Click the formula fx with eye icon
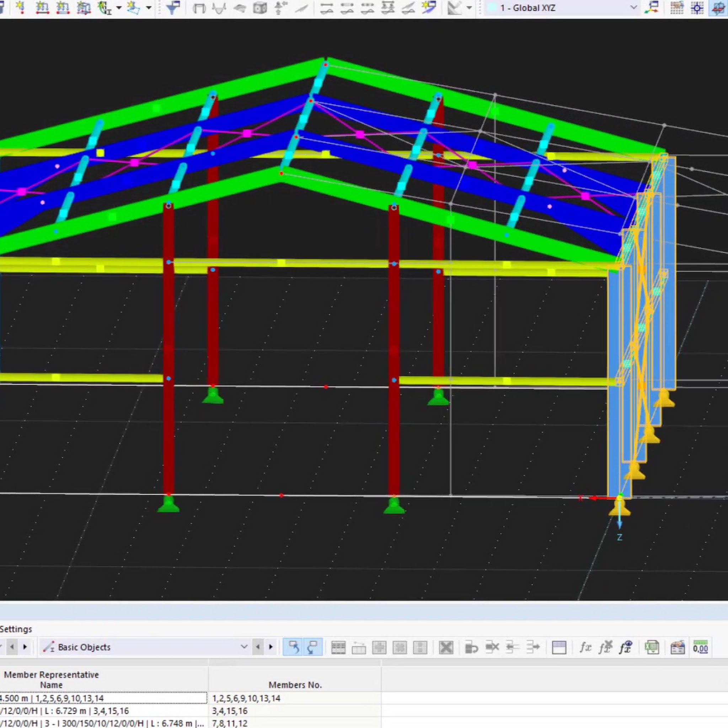Image resolution: width=728 pixels, height=728 pixels. point(626,647)
